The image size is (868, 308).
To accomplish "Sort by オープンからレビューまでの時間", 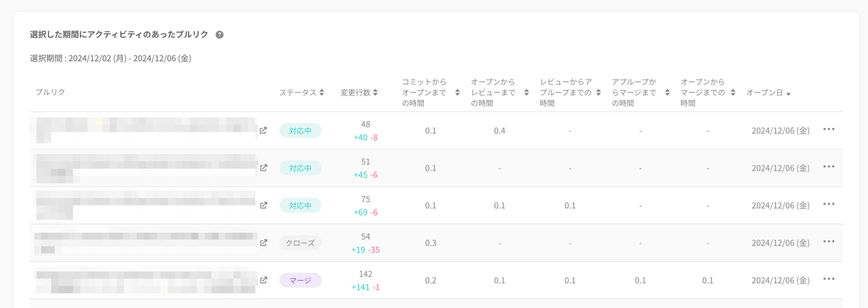I will tap(527, 93).
